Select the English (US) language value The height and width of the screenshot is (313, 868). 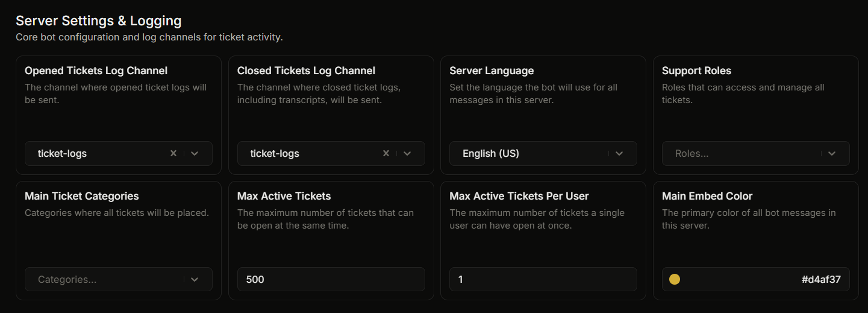(x=491, y=153)
